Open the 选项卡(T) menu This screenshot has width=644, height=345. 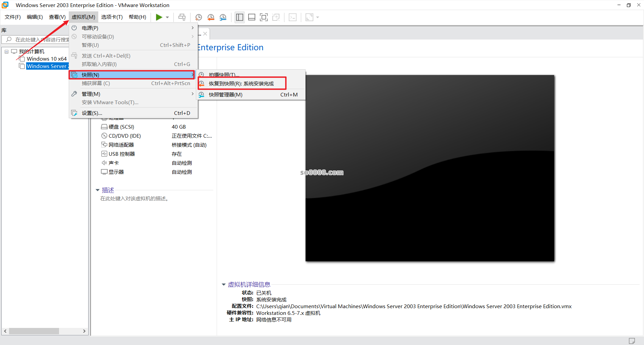112,17
